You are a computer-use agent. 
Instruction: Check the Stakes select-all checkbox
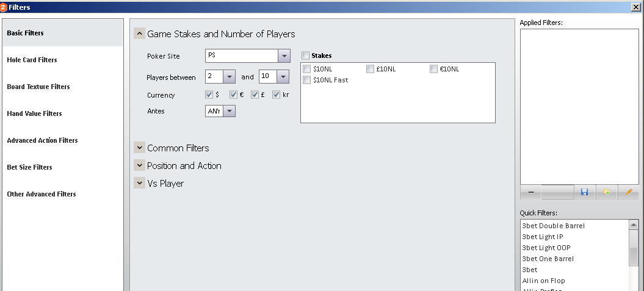click(305, 56)
